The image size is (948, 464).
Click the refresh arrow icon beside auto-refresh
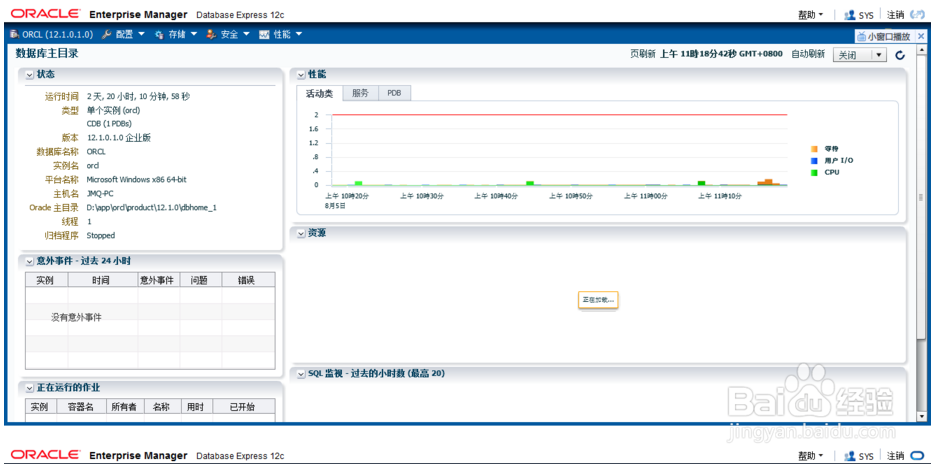[x=900, y=55]
